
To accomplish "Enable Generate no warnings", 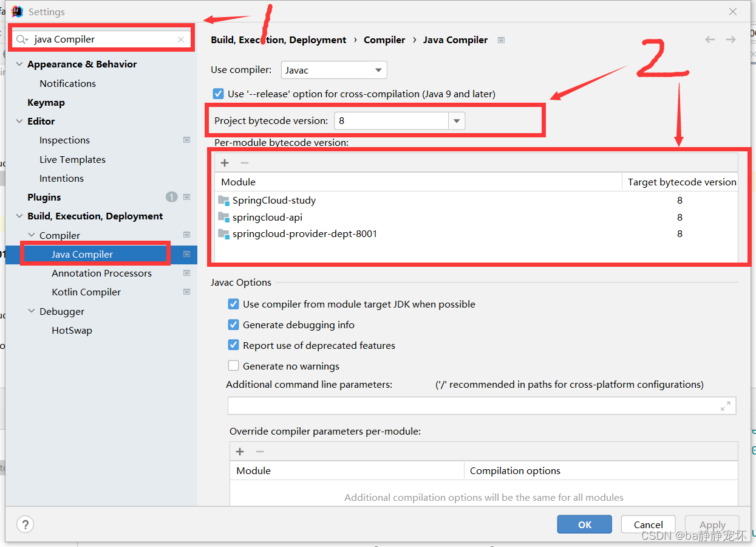I will click(233, 365).
